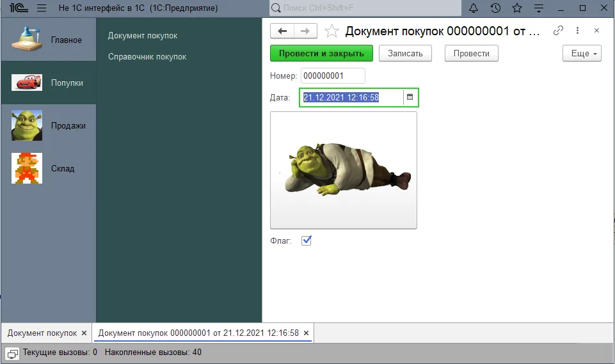Click the desk lamp Главное icon
Viewport: 615px width, 364px height.
click(x=27, y=39)
